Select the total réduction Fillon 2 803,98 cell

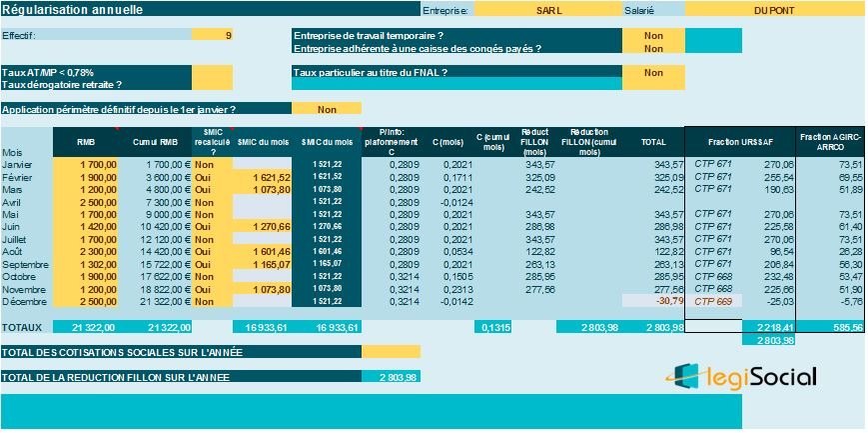click(x=392, y=377)
